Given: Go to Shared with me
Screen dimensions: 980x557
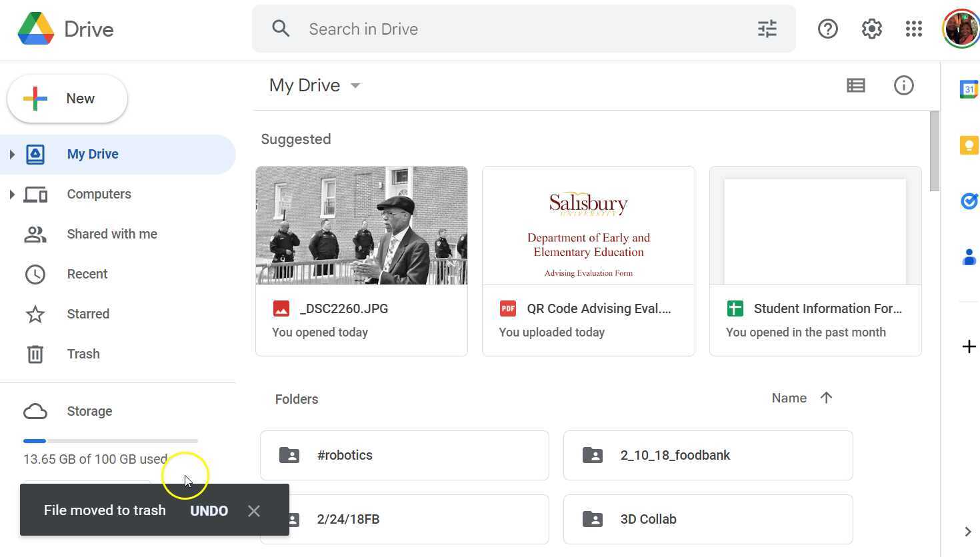Looking at the screenshot, I should point(111,234).
